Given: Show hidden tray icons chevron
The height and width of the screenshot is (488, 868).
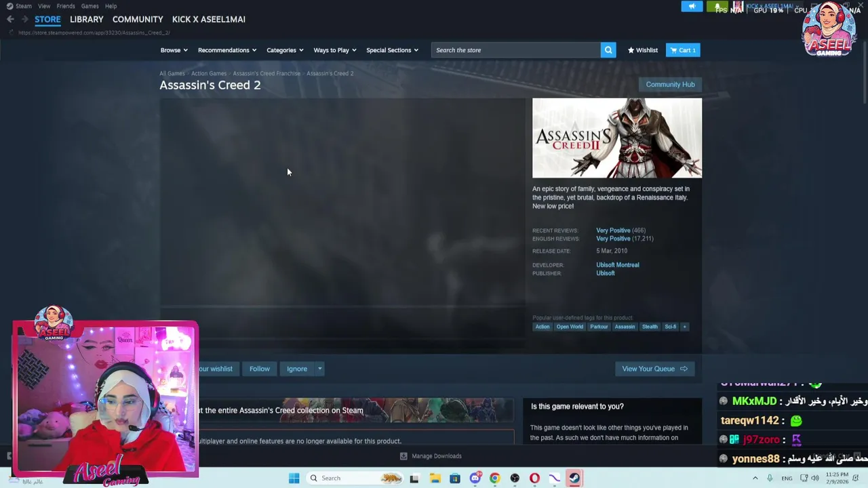Looking at the screenshot, I should pyautogui.click(x=755, y=479).
